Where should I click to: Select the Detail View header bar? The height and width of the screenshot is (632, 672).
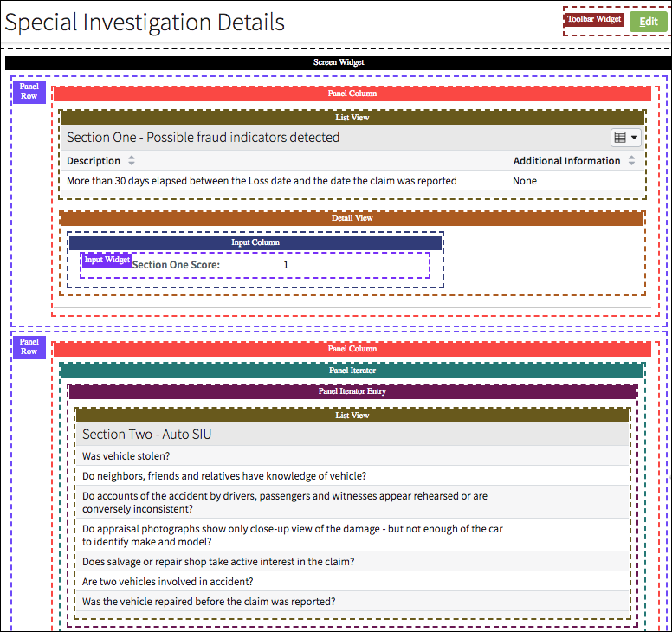352,218
